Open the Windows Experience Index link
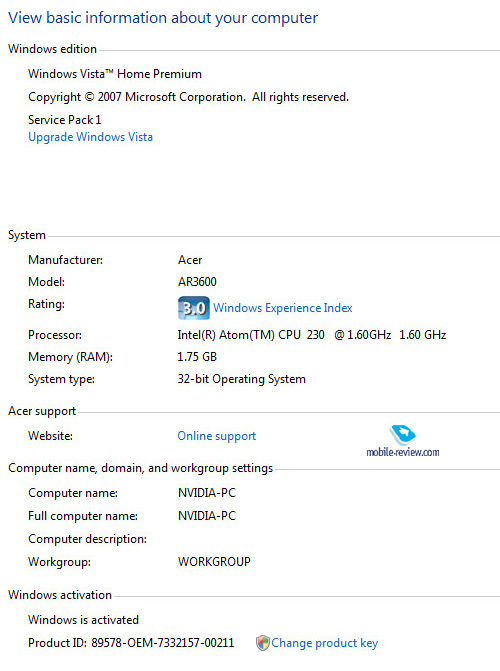The image size is (500, 671). [283, 308]
